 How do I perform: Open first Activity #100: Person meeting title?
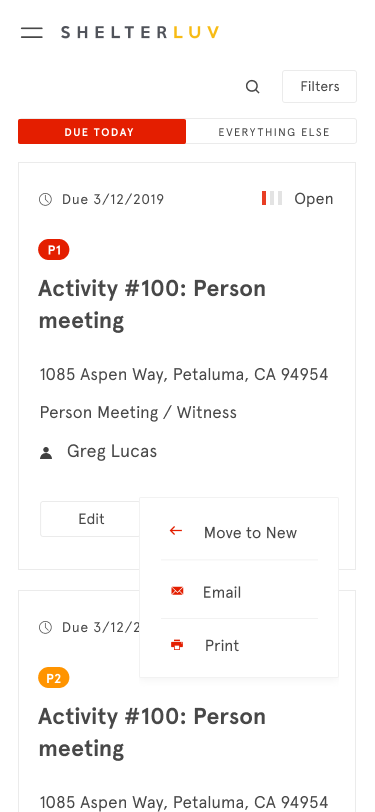[x=152, y=304]
